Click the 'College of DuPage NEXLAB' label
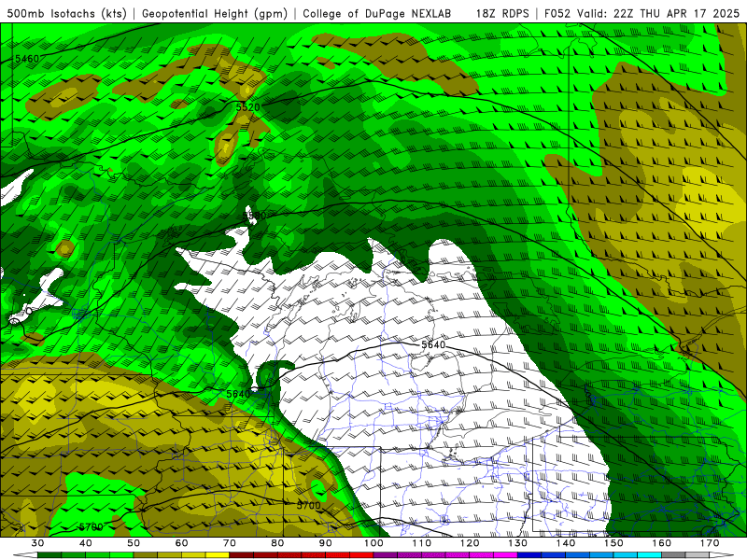Screen dimensions: 747x560 tap(377, 14)
